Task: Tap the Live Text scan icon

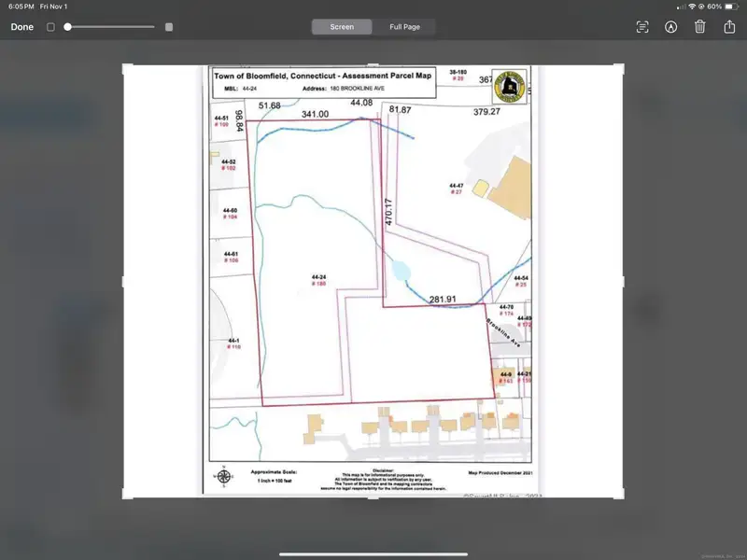Action: point(642,27)
